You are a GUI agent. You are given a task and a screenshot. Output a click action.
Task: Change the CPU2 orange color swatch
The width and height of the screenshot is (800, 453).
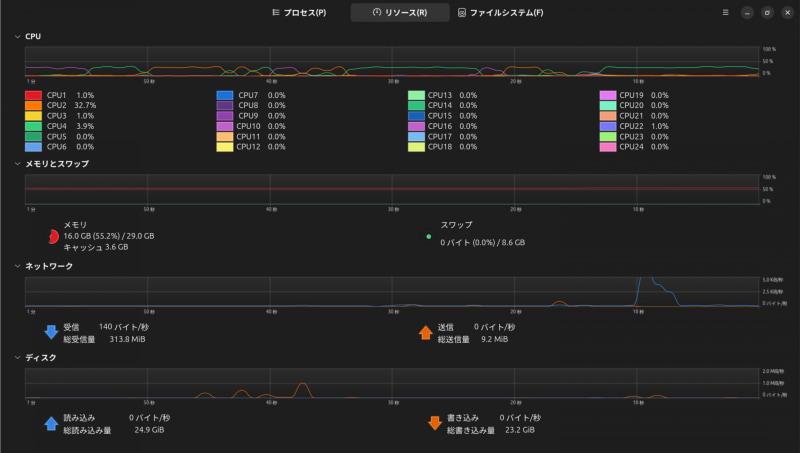click(x=33, y=106)
